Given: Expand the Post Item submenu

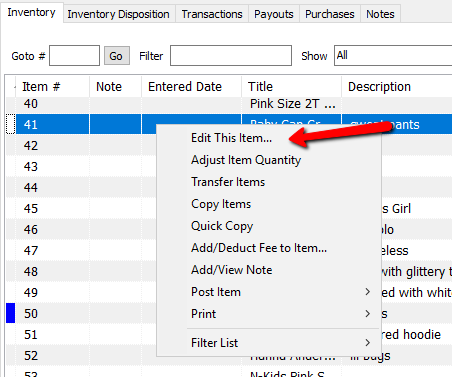Looking at the screenshot, I should coord(269,292).
